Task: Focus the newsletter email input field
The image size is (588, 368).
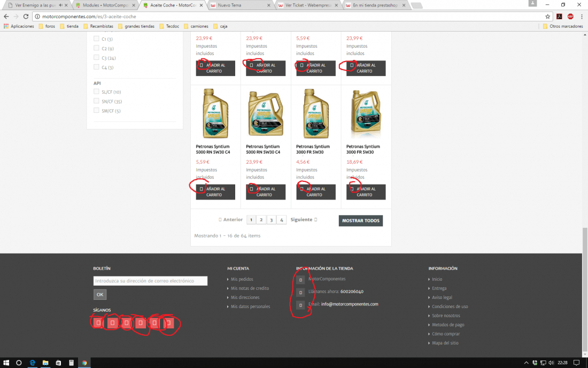Action: [x=150, y=281]
